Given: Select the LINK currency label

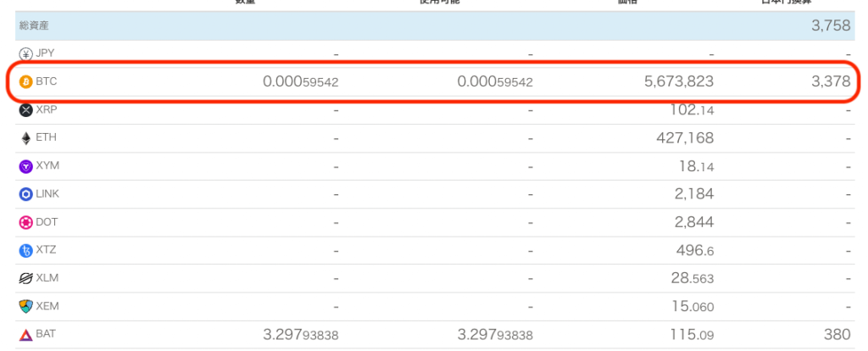Looking at the screenshot, I should 47,194.
